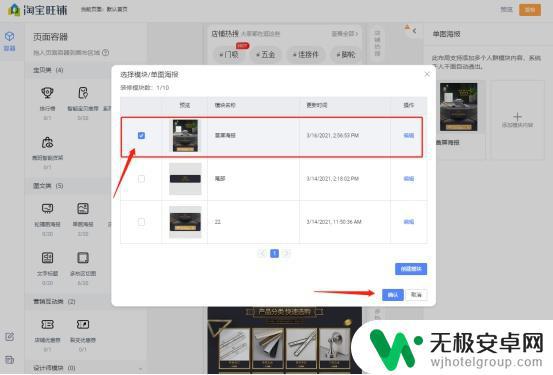Select the 裂变优惠券 coupon module icon
Viewport: 553px width, 375px height.
point(83,324)
